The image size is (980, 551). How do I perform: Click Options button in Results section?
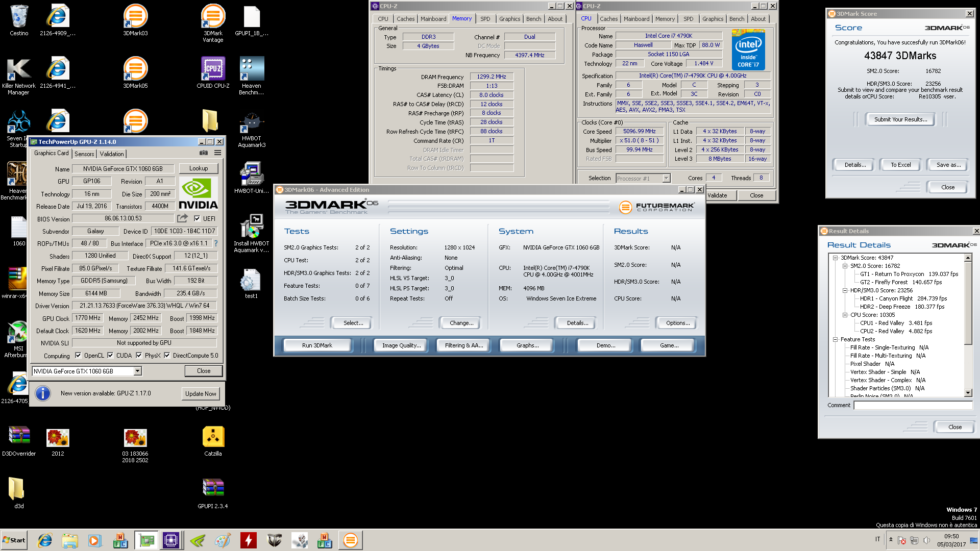click(677, 323)
